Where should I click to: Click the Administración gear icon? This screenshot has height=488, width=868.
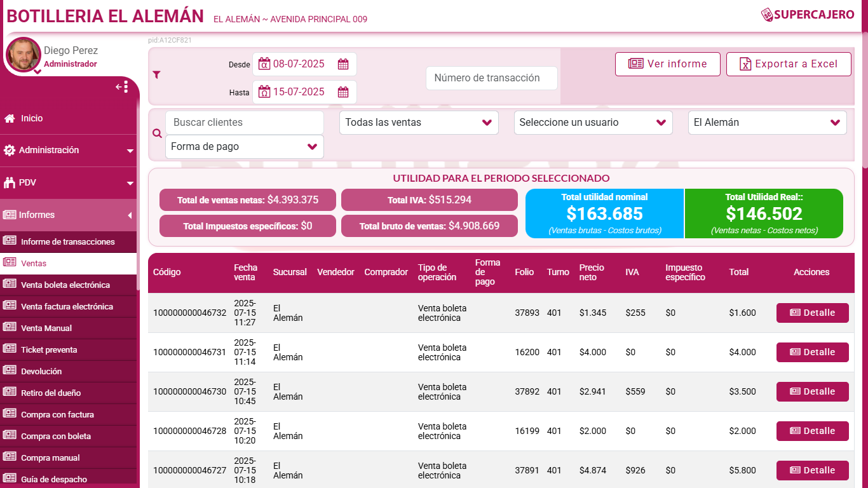10,151
